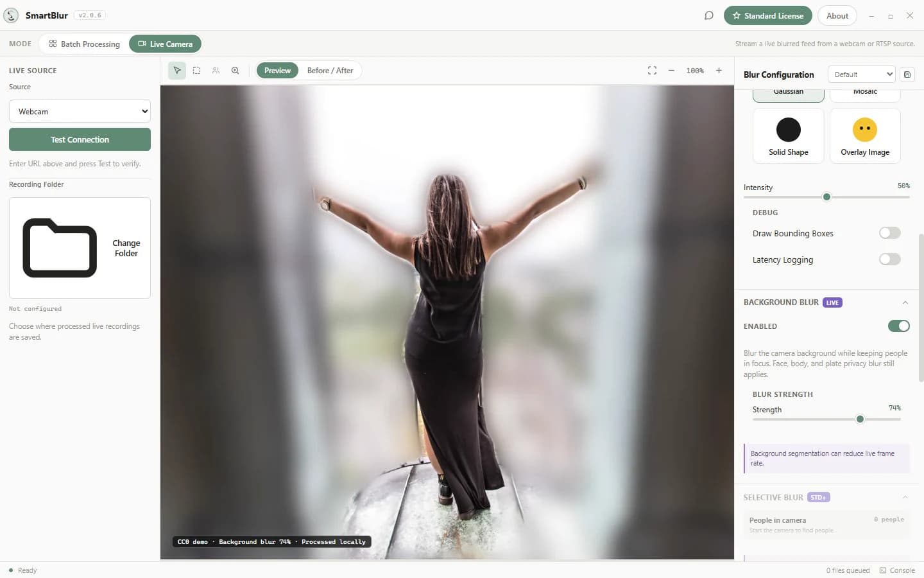
Task: Open the feedback chat bubble icon
Action: click(709, 15)
